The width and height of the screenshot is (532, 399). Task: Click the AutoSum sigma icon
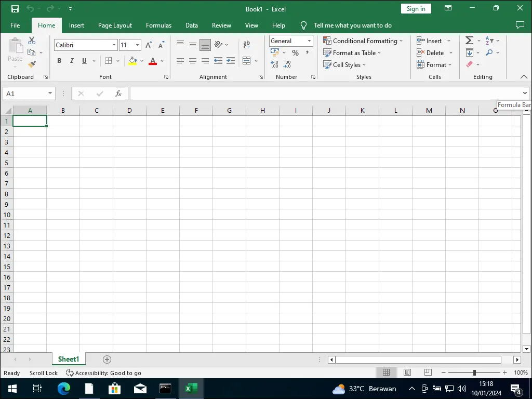click(469, 41)
